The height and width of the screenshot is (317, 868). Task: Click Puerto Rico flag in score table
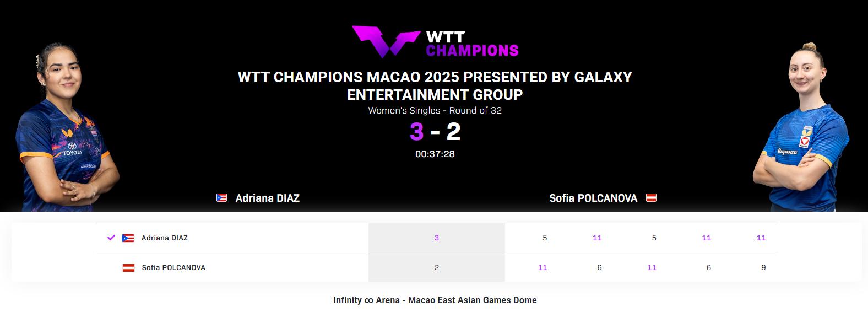coord(128,238)
